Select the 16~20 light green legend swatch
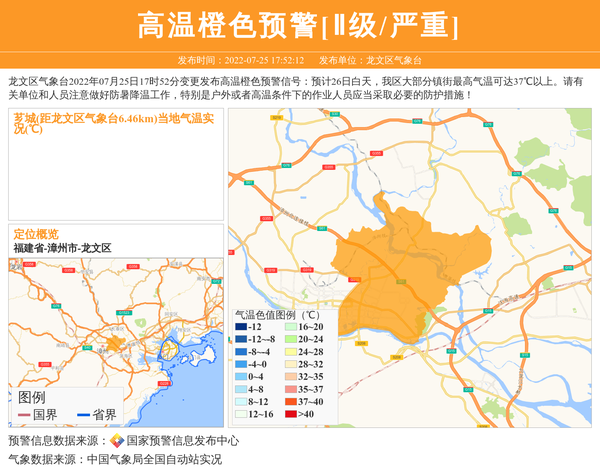 coord(290,327)
